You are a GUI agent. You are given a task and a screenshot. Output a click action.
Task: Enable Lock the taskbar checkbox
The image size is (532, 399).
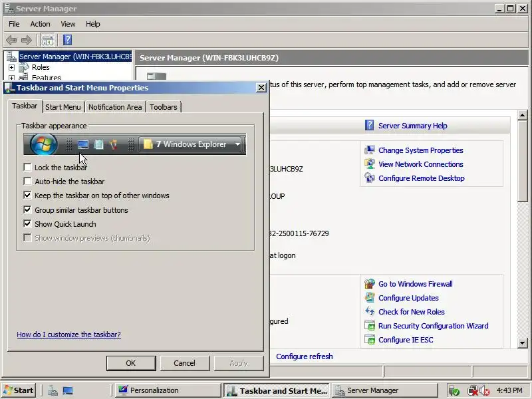tap(27, 168)
